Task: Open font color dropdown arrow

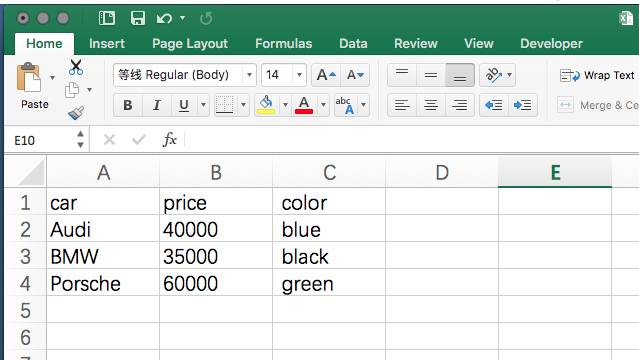Action: point(323,105)
